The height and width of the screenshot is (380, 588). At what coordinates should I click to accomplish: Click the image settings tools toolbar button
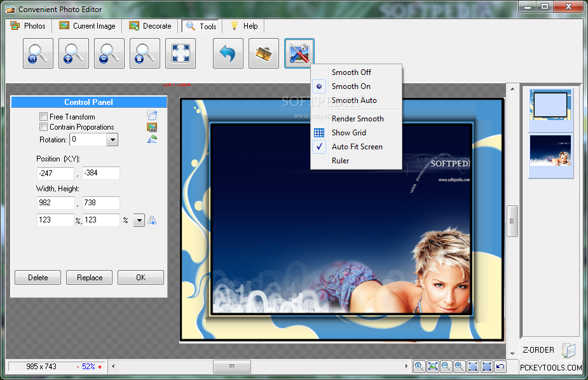pyautogui.click(x=299, y=53)
